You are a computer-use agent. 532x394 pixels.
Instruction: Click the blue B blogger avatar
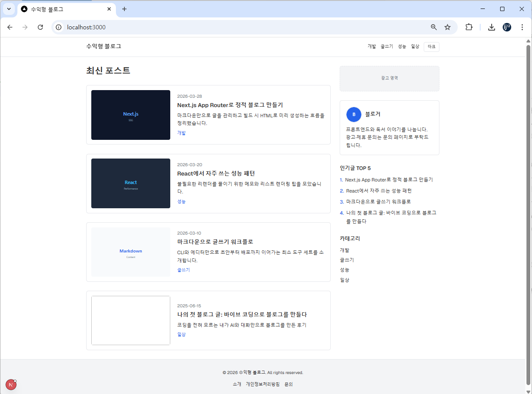(x=354, y=114)
